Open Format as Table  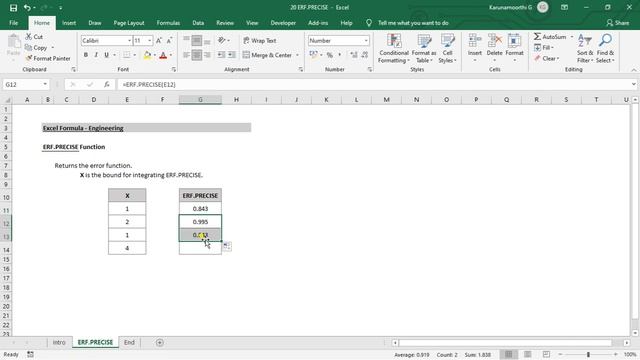tap(424, 49)
